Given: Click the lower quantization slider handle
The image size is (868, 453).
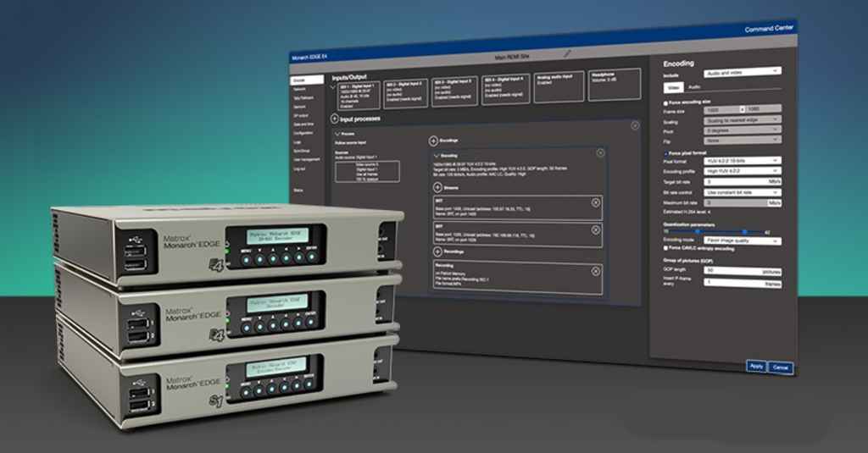Looking at the screenshot, I should [x=698, y=232].
